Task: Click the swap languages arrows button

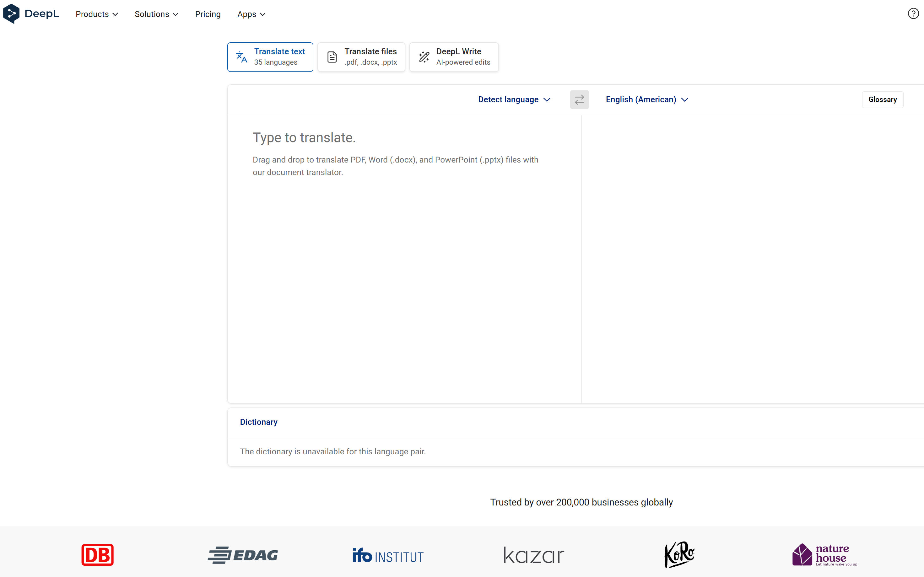Action: pos(579,99)
